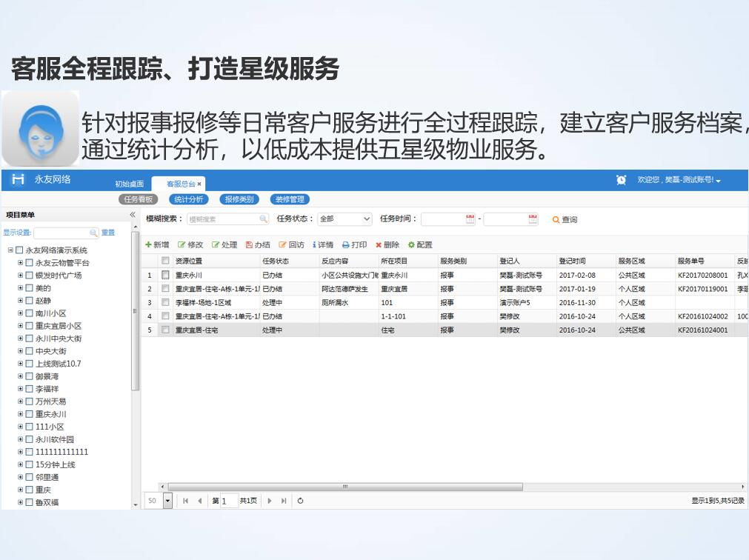Open the 任务状态 dropdown
Image resolution: width=749 pixels, height=560 pixels.
pyautogui.click(x=344, y=219)
